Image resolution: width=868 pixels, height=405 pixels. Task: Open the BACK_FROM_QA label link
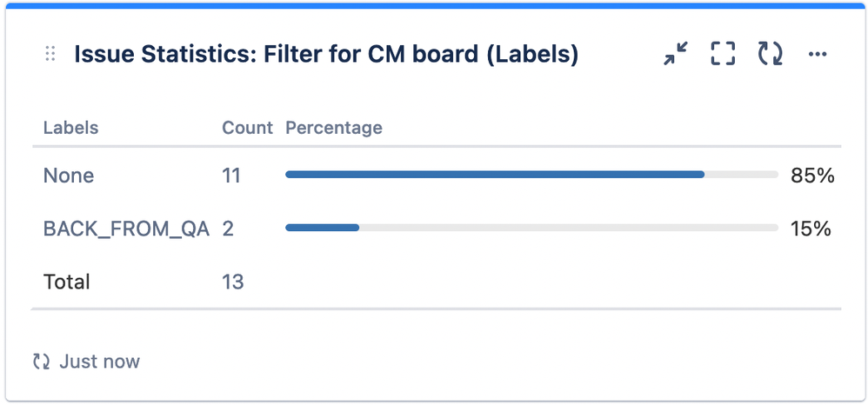[126, 229]
